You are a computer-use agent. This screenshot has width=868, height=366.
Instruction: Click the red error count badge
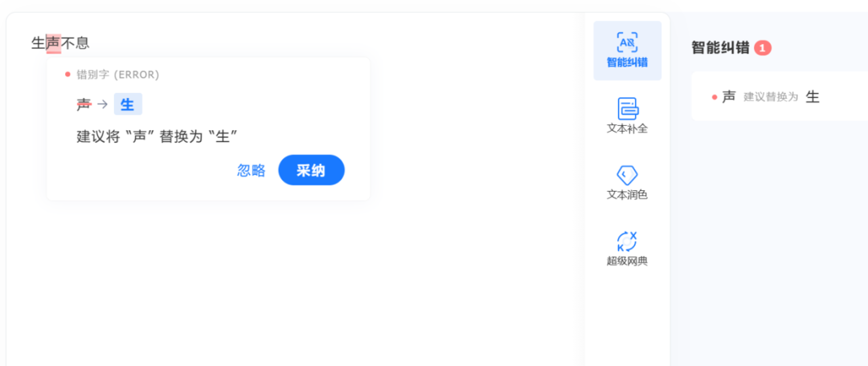(x=763, y=48)
